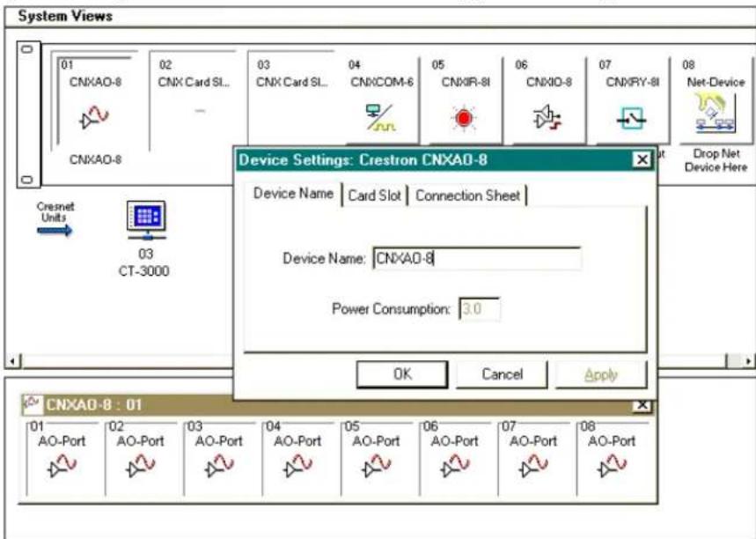Viewport: 756px width, 539px height.
Task: Click the "System Views" heading
Action: (65, 16)
